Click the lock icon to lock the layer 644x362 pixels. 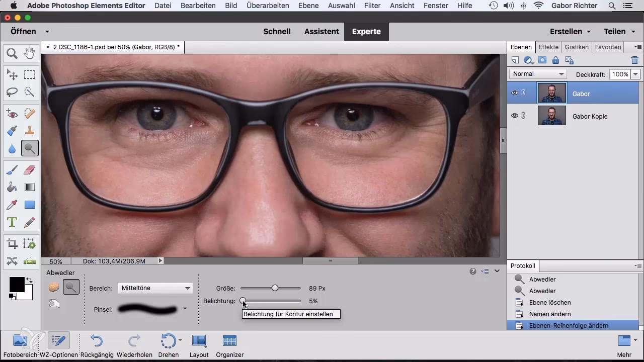pyautogui.click(x=555, y=60)
